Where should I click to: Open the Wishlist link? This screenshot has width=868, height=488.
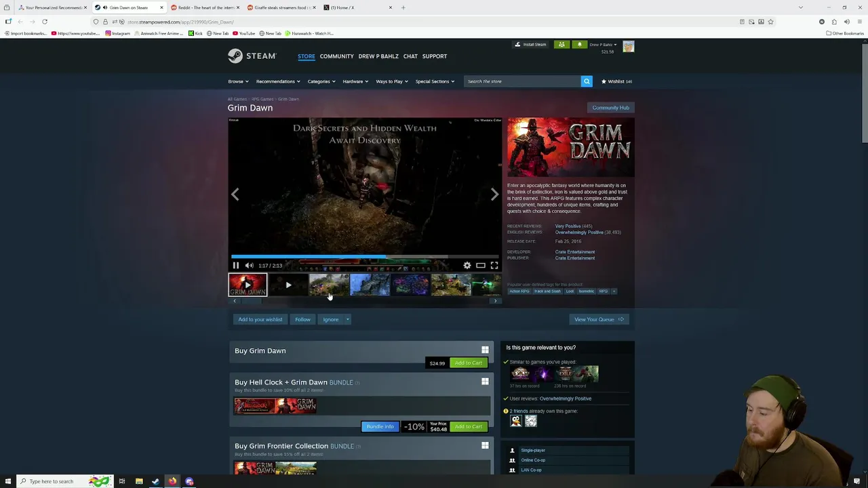616,81
